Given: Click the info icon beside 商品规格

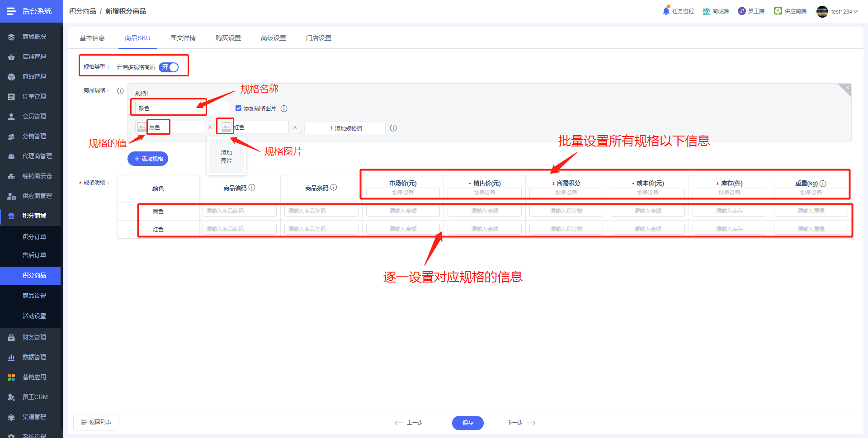Looking at the screenshot, I should click(x=120, y=91).
